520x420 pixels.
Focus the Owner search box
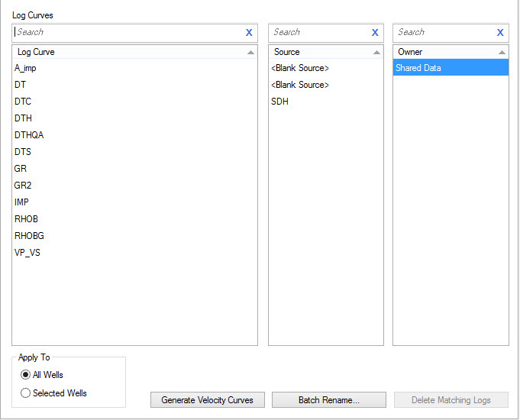pos(443,33)
